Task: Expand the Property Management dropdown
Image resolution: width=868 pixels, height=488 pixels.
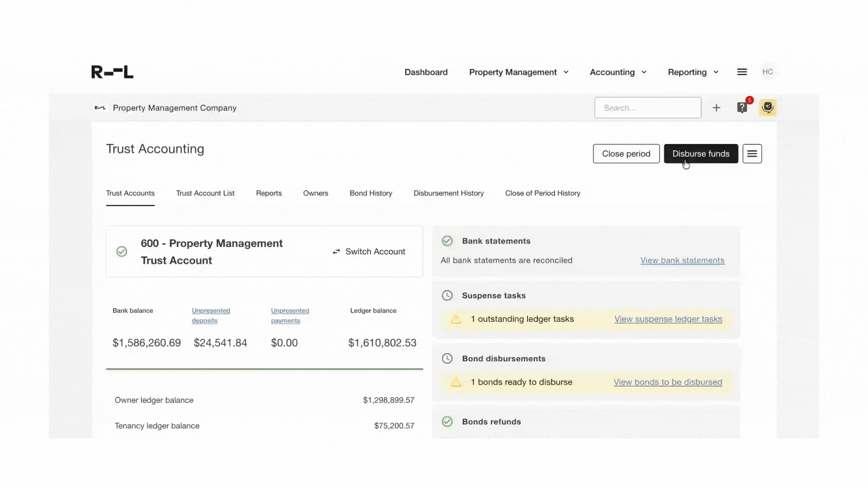Action: point(519,72)
